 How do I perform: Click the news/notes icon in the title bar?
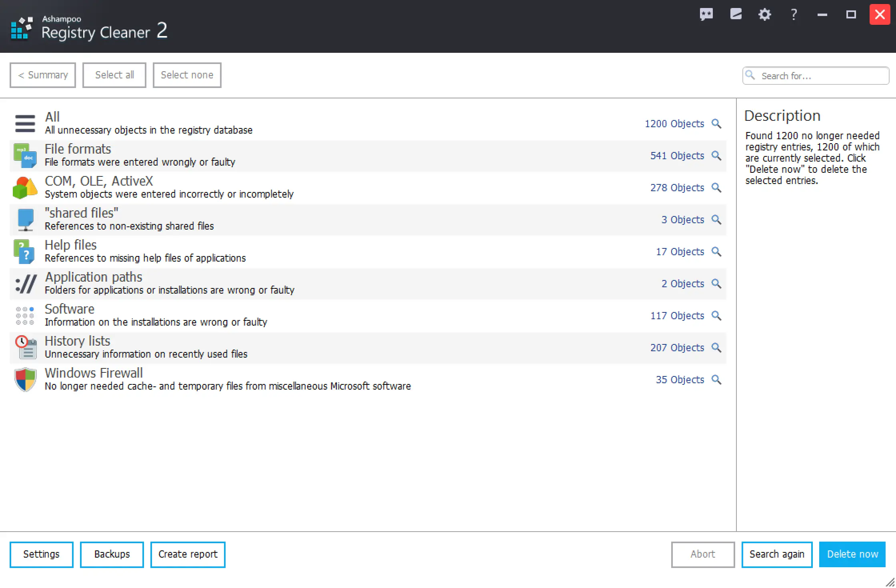tap(736, 14)
